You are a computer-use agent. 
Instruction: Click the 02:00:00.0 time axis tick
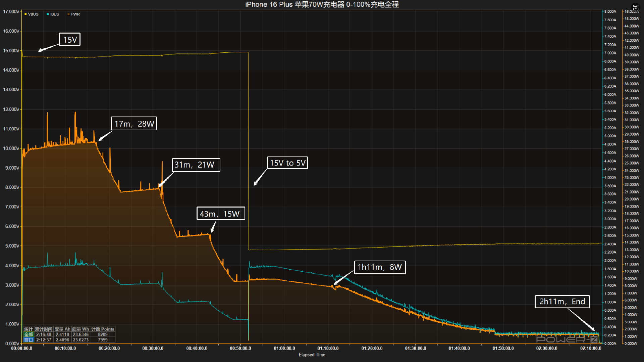pyautogui.click(x=547, y=348)
